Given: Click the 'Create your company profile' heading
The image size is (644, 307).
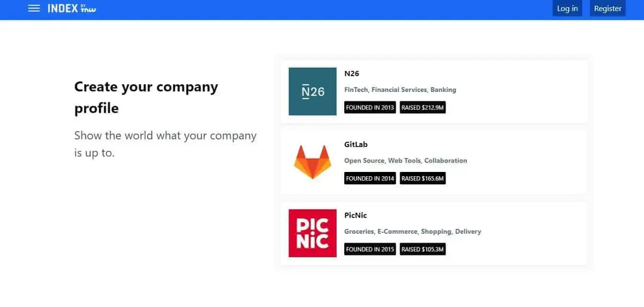Looking at the screenshot, I should [x=146, y=97].
